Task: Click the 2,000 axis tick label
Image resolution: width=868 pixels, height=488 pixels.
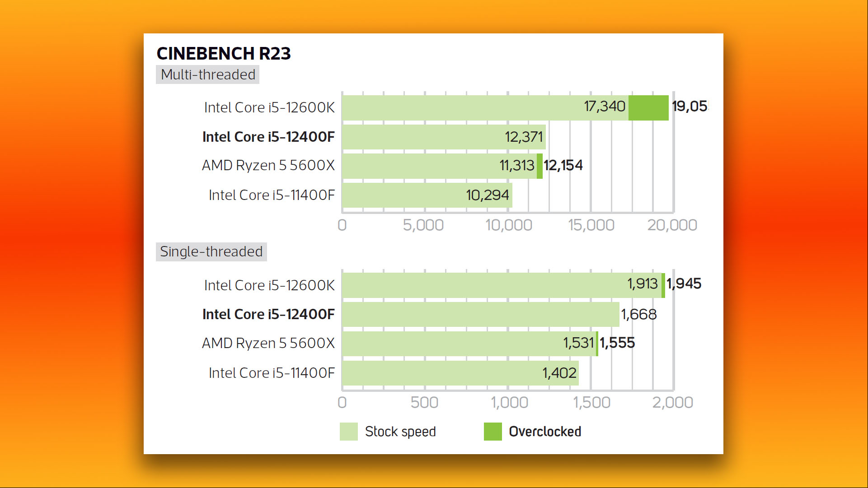Action: (x=673, y=403)
